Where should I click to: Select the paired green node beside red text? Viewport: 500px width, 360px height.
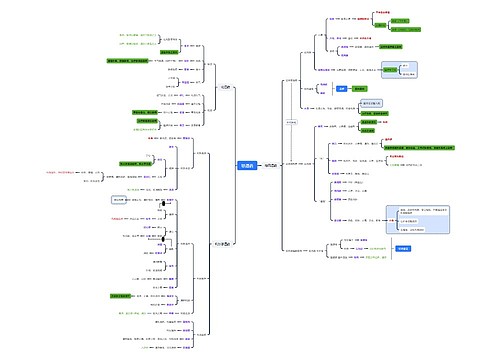pyautogui.click(x=369, y=122)
